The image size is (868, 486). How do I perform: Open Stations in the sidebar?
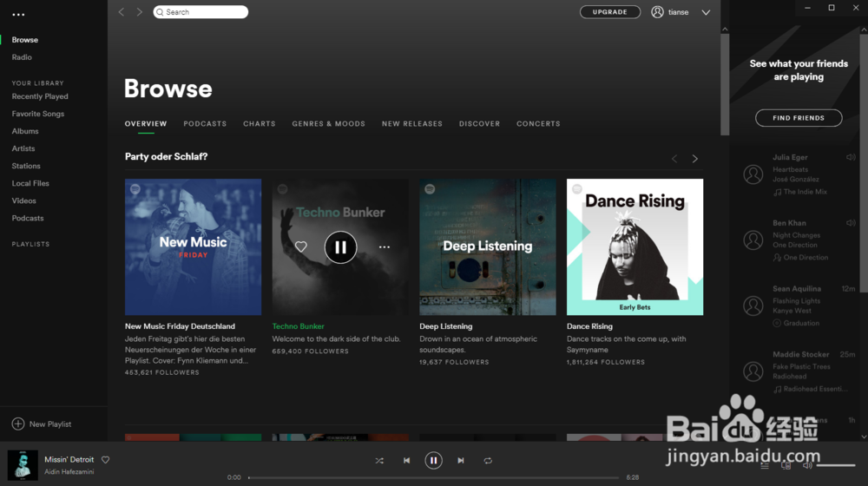click(x=26, y=166)
